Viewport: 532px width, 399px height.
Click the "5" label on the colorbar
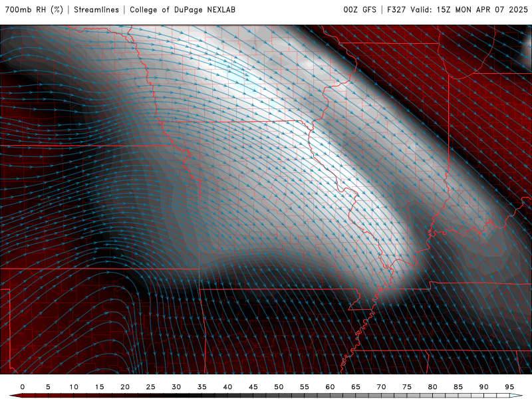pyautogui.click(x=48, y=387)
